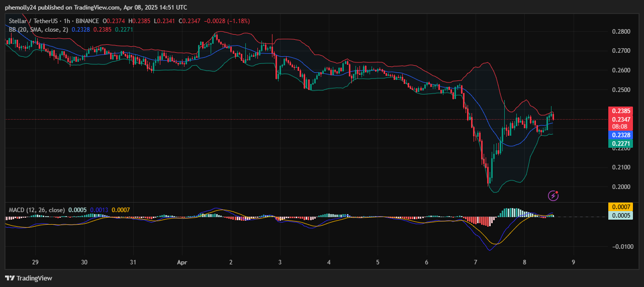
Task: Click the TradingView logo in bottom corner
Action: coord(29,278)
